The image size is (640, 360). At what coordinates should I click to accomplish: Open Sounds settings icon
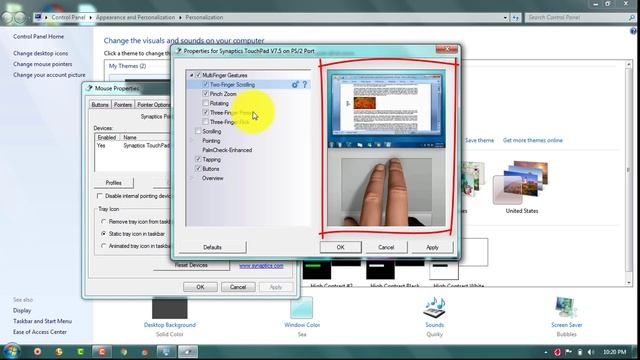[434, 309]
